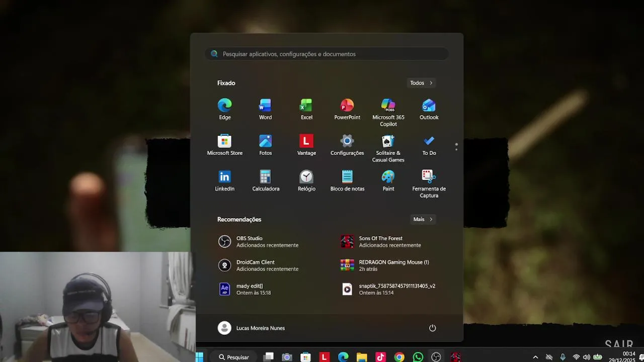Screen dimensions: 644x362
Task: Open WhatsApp from the taskbar
Action: (x=418, y=357)
